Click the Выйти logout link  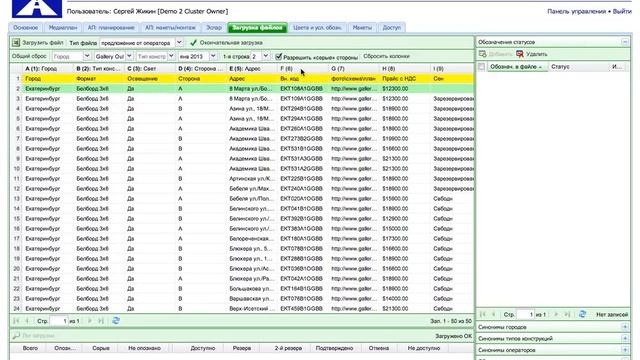tap(622, 11)
